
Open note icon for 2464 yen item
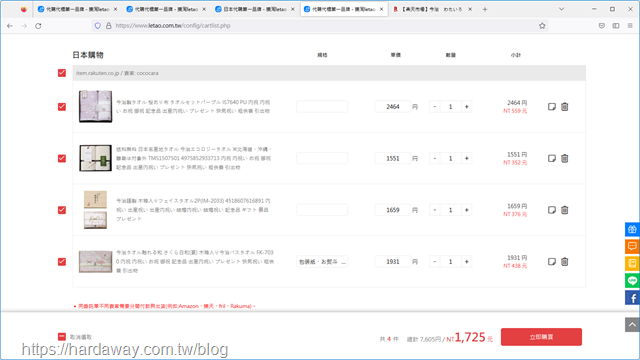click(x=551, y=107)
